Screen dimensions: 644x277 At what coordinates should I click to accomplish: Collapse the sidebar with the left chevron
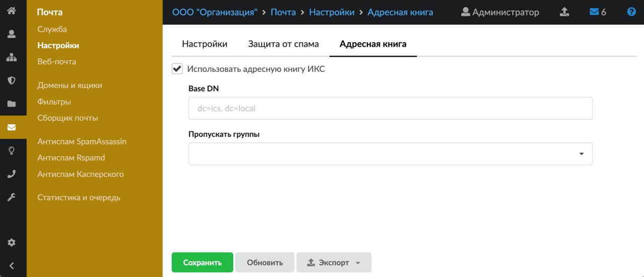11,266
